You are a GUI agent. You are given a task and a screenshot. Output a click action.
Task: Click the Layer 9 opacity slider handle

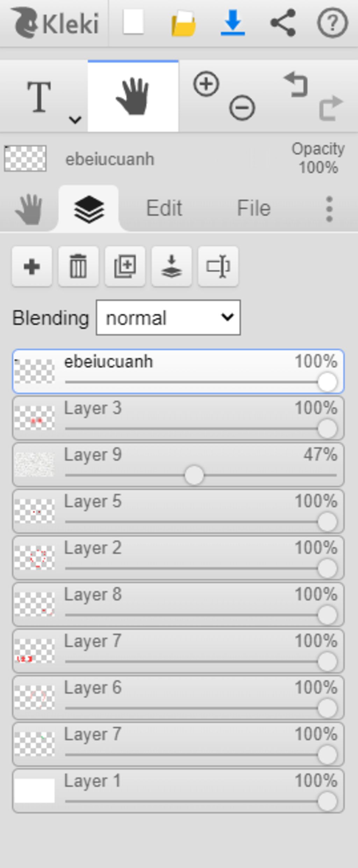[194, 475]
